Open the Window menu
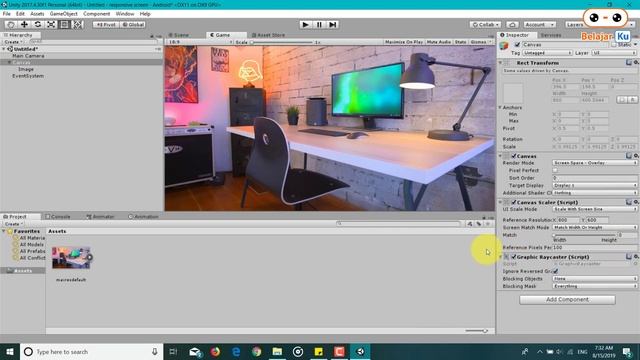The width and height of the screenshot is (640, 360). pos(124,14)
